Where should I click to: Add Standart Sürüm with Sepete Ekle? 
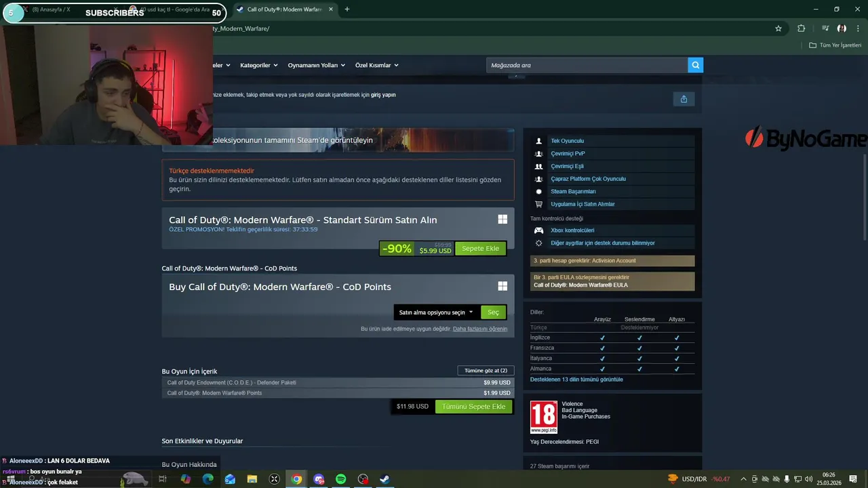(480, 249)
